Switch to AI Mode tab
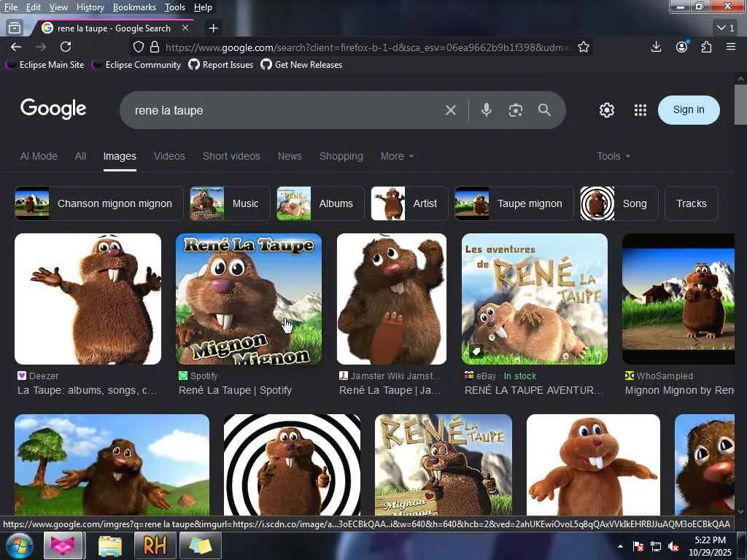The width and height of the screenshot is (747, 560). pyautogui.click(x=39, y=156)
